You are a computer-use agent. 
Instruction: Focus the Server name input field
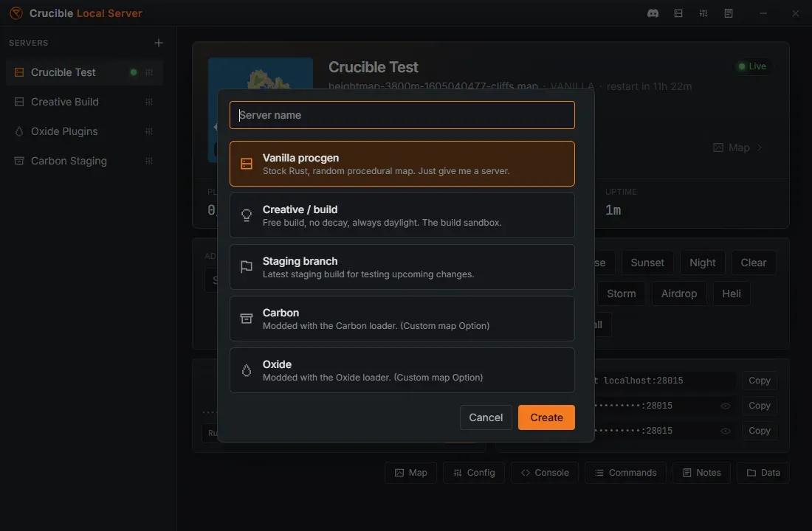pos(402,115)
